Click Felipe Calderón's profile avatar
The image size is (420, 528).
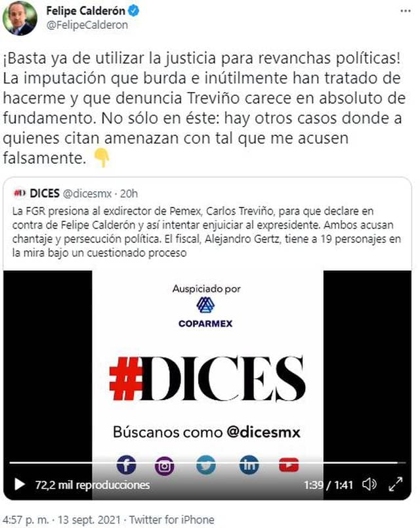[x=20, y=18]
